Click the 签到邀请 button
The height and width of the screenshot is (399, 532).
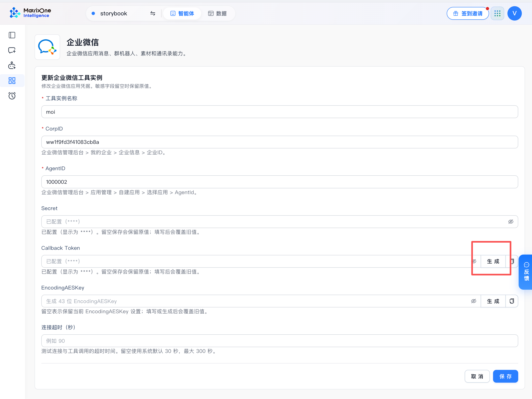(x=468, y=13)
